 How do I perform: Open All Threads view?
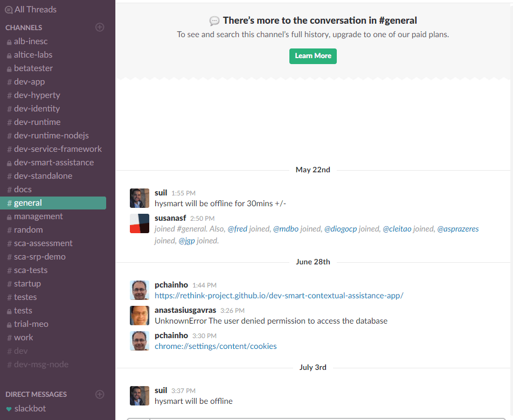pos(31,10)
